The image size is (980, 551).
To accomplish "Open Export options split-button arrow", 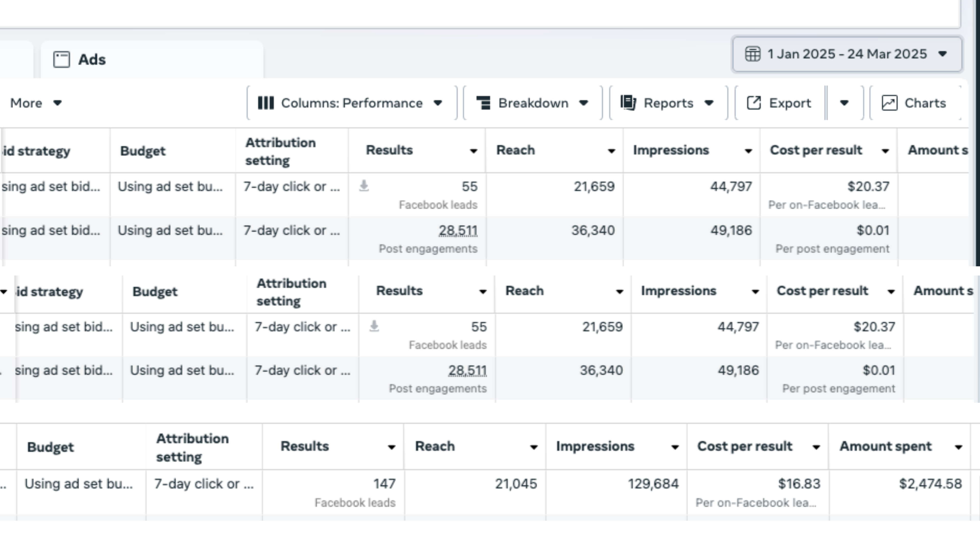I will click(x=844, y=103).
